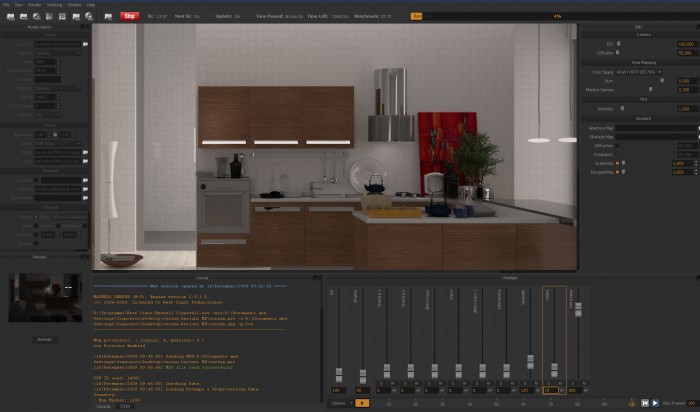Open the Scripting menu
700x412 pixels.
(x=54, y=5)
